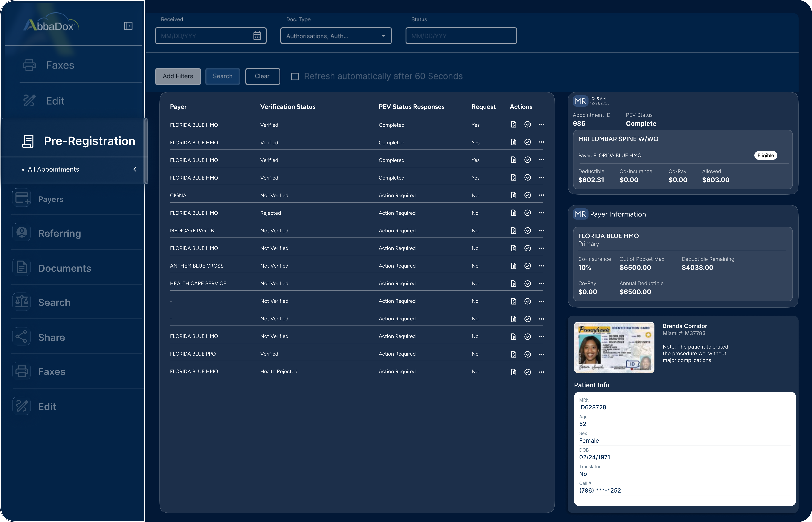Click checkmark icon in MEDICARE PART B row
812x522 pixels.
[x=528, y=230]
